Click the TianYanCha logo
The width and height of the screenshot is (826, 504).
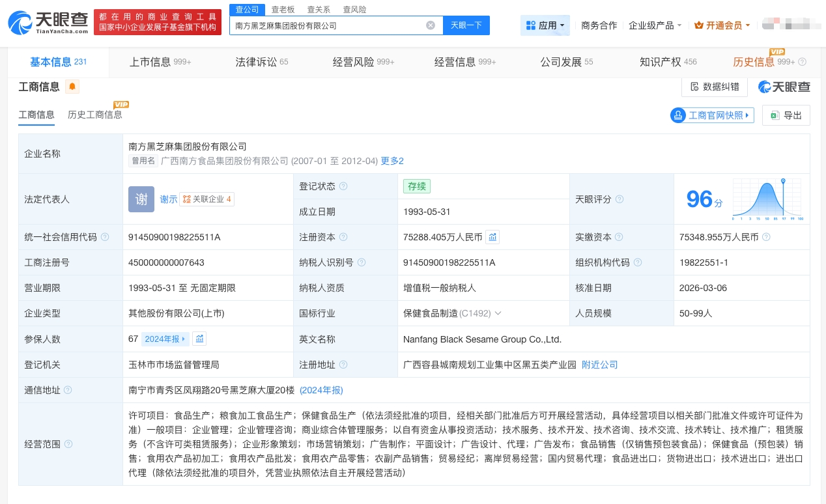(48, 23)
